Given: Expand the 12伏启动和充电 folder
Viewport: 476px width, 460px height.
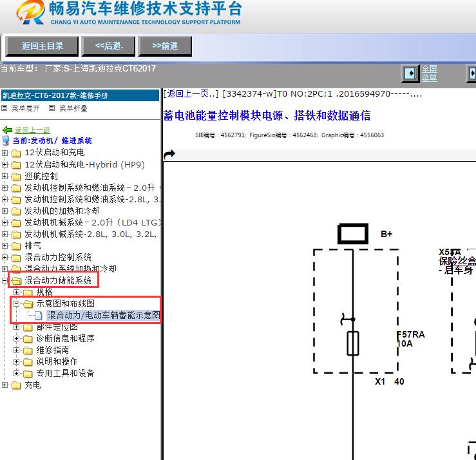Looking at the screenshot, I should coord(5,153).
